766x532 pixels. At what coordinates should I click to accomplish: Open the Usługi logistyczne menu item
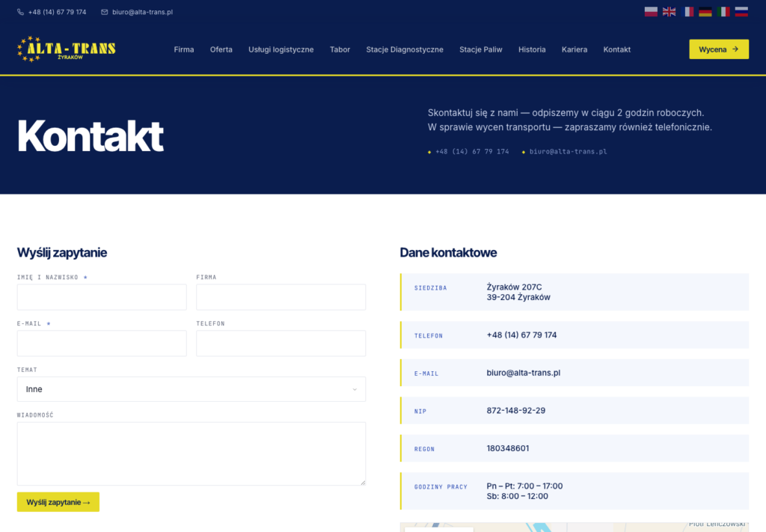tap(281, 49)
